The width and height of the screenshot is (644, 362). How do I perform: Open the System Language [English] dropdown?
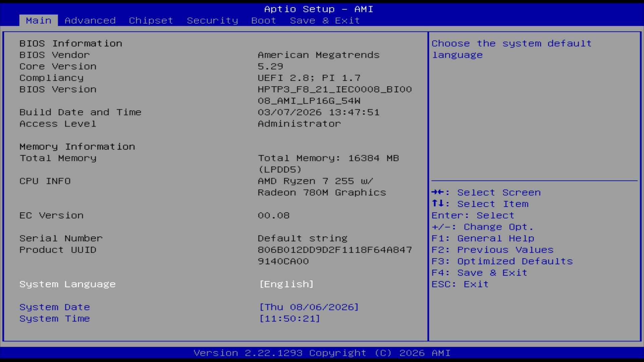(286, 284)
